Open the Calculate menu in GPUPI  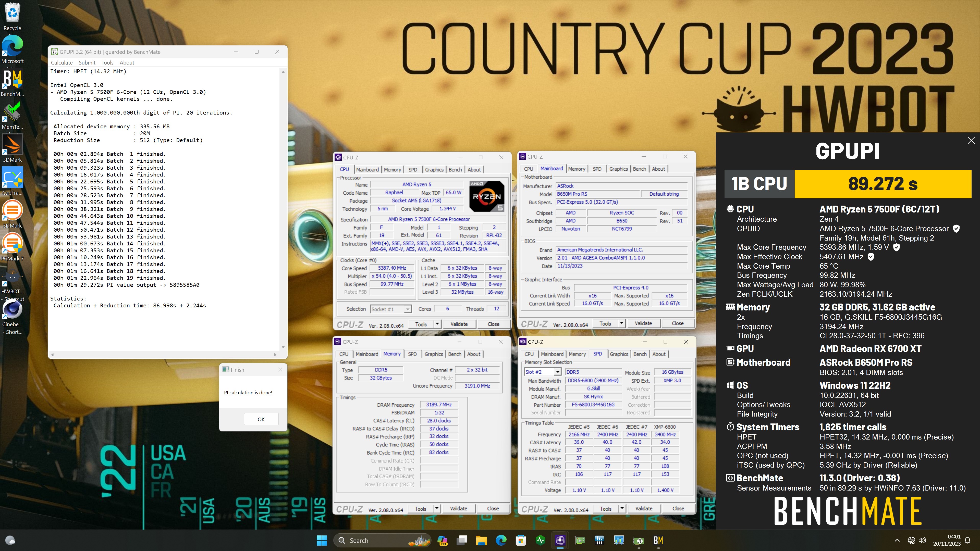pos(62,63)
